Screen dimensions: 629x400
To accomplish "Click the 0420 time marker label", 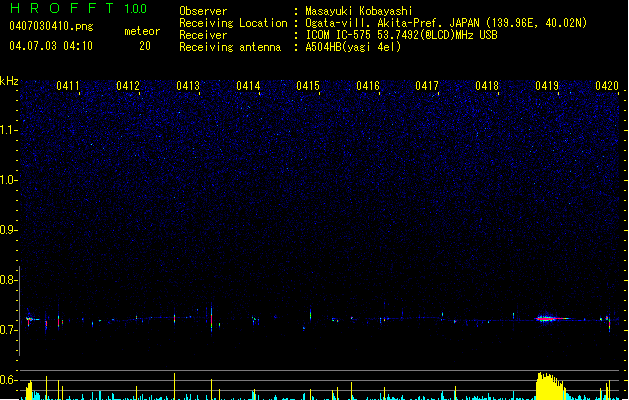I will pyautogui.click(x=607, y=86).
